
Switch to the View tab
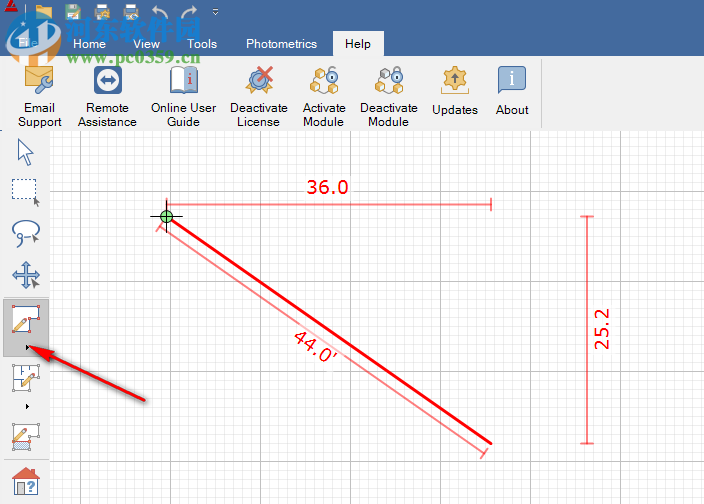coord(146,44)
